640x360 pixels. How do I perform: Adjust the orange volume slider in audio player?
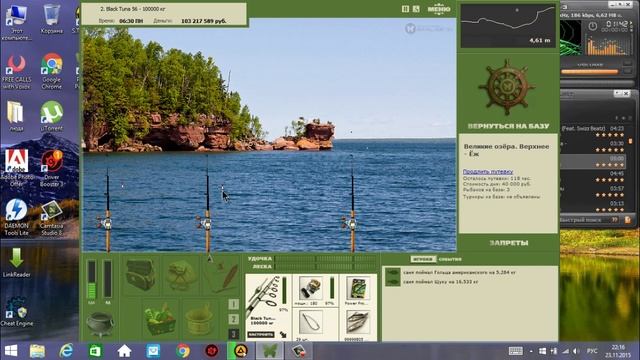[589, 72]
